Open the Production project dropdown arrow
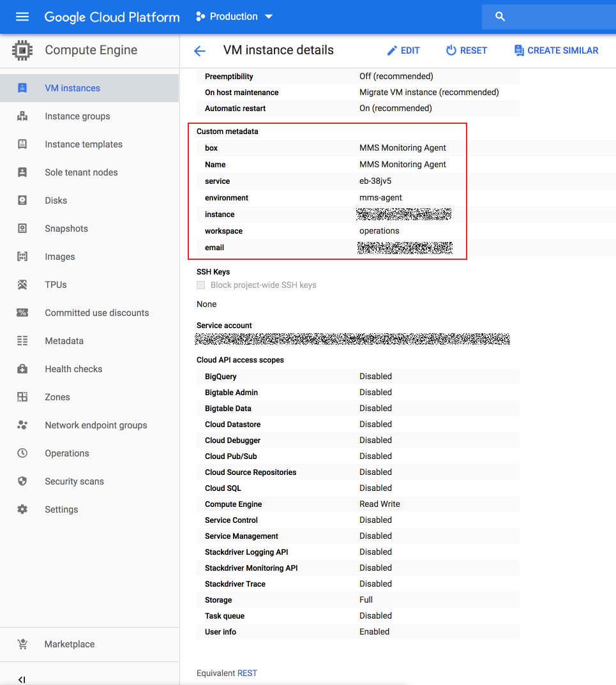Screen dimensions: 616x685 pos(269,17)
